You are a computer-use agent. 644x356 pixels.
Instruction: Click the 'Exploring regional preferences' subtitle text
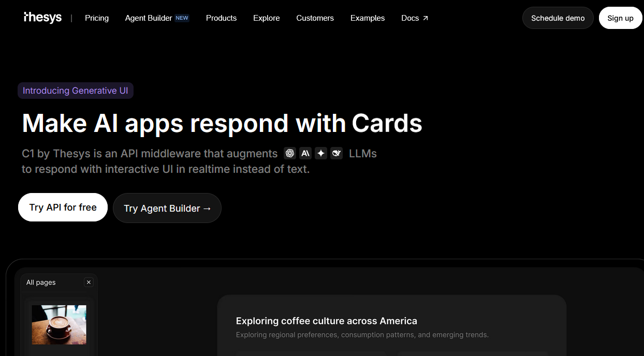tap(362, 335)
